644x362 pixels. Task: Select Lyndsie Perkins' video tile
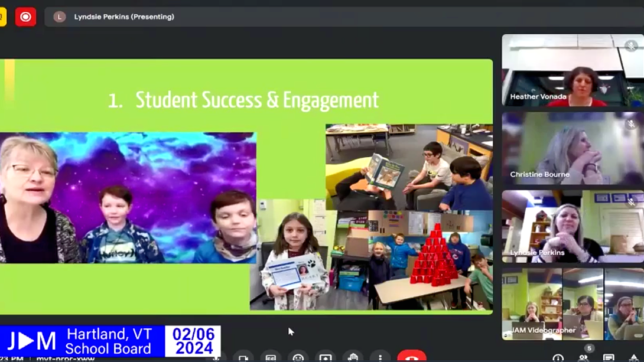[x=573, y=226]
